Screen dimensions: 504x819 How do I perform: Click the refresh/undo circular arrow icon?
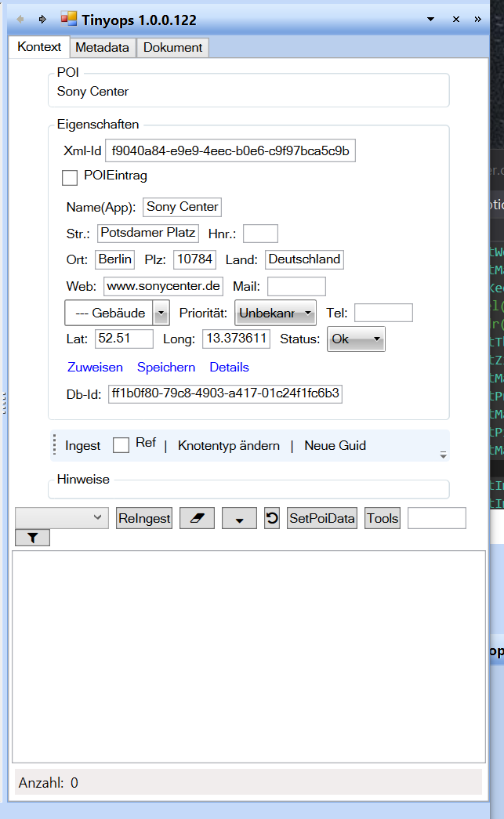pos(271,518)
